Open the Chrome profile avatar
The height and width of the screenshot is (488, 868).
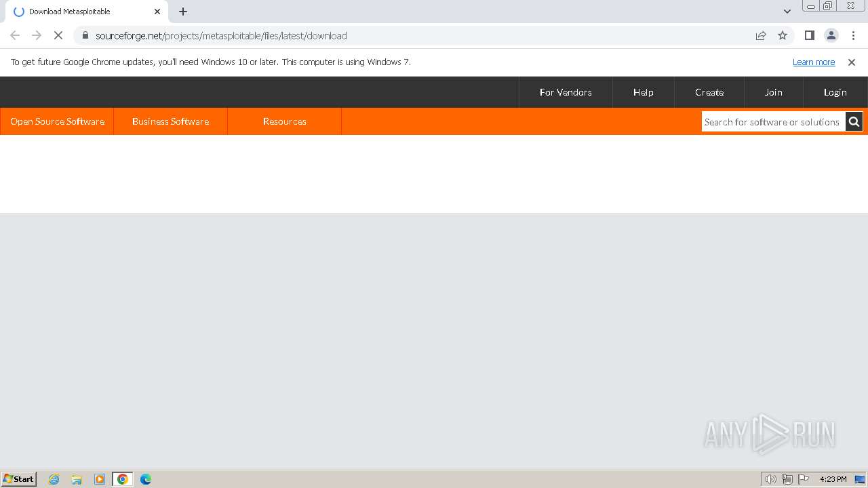[x=831, y=35]
